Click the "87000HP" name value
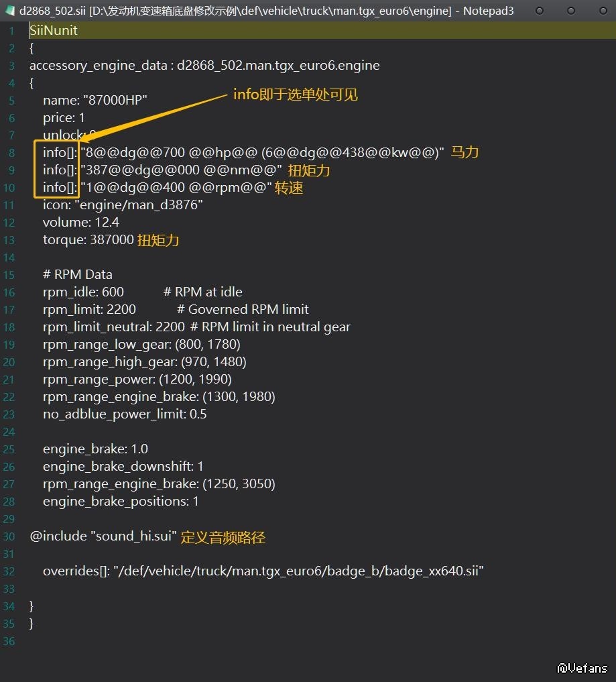Viewport: 616px width, 682px height. 115,101
